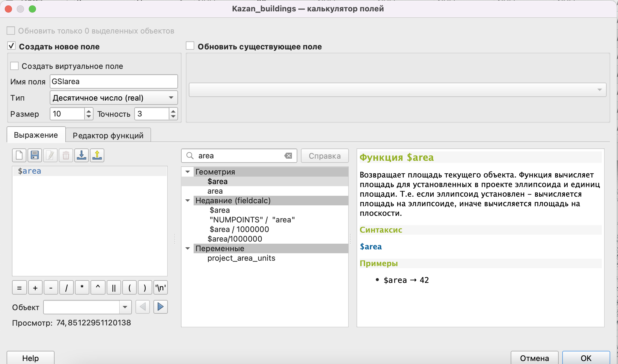The height and width of the screenshot is (364, 618).
Task: Click the clear/new expression icon
Action: [x=19, y=155]
